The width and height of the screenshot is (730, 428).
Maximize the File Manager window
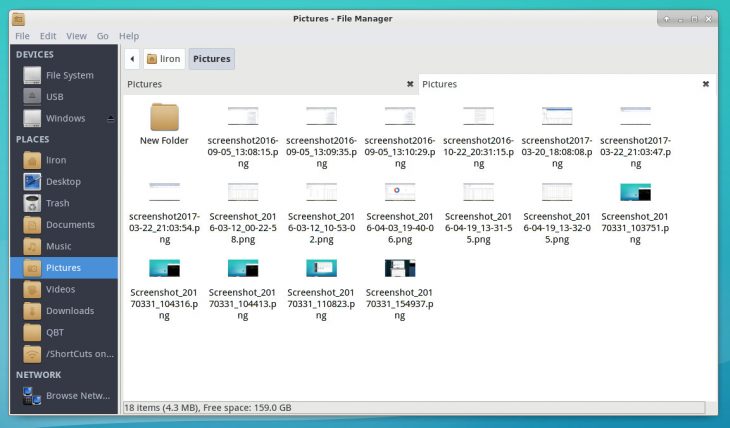pos(694,19)
